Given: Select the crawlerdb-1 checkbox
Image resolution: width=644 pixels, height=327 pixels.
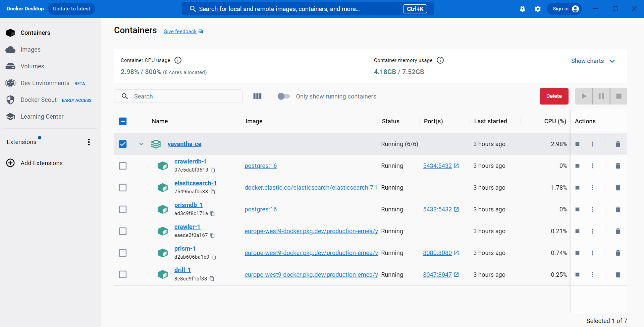Looking at the screenshot, I should (123, 166).
